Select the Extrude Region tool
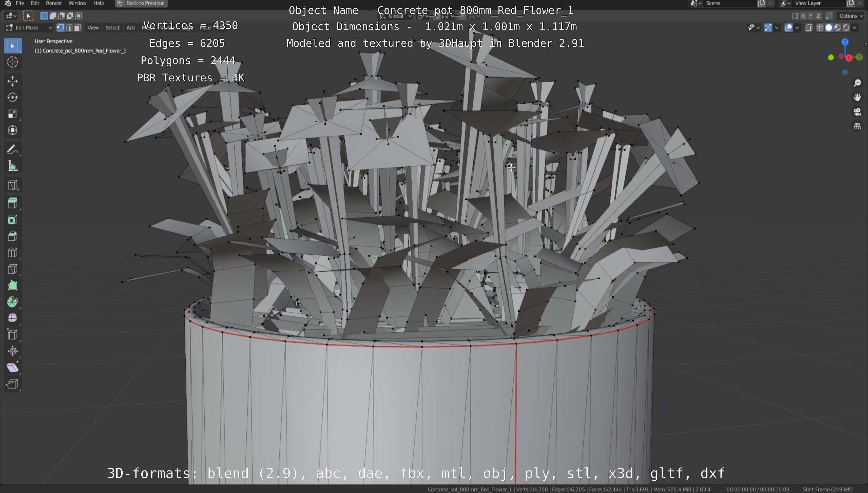This screenshot has width=868, height=493. pos(13,203)
